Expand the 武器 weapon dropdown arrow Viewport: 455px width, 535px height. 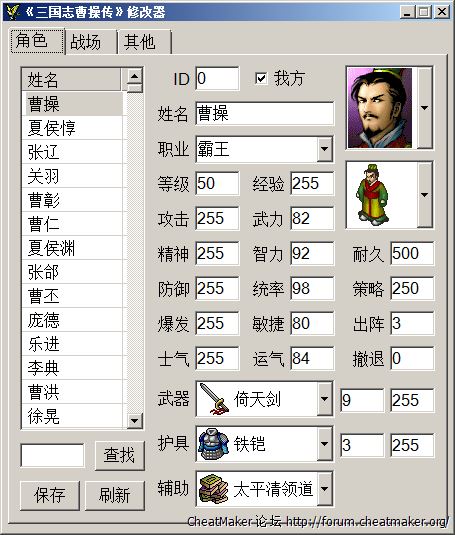(324, 399)
